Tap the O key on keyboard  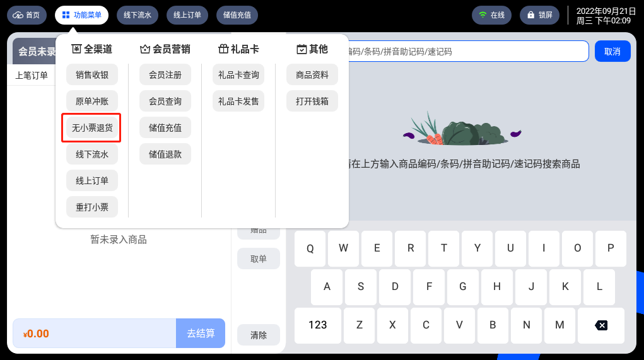[x=578, y=248]
